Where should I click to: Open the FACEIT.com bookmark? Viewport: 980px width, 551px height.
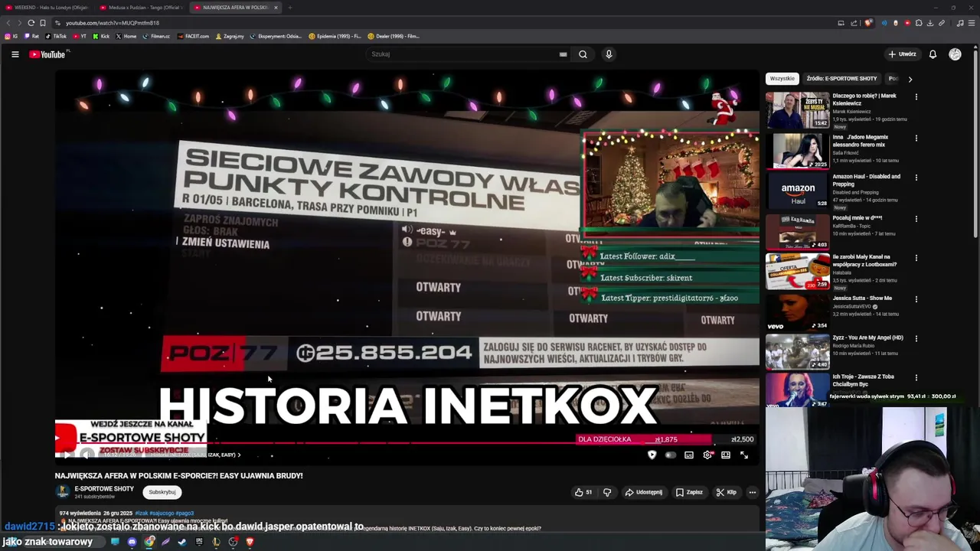[x=193, y=36]
